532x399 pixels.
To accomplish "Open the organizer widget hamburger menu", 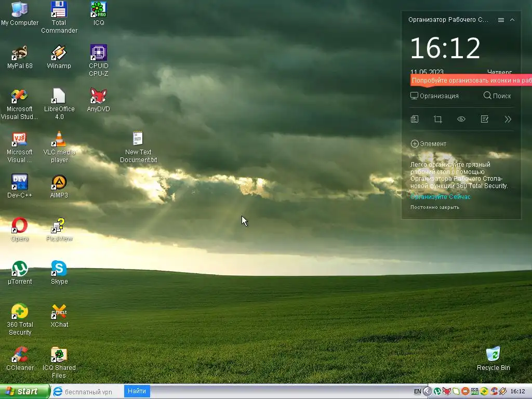I will coord(501,20).
